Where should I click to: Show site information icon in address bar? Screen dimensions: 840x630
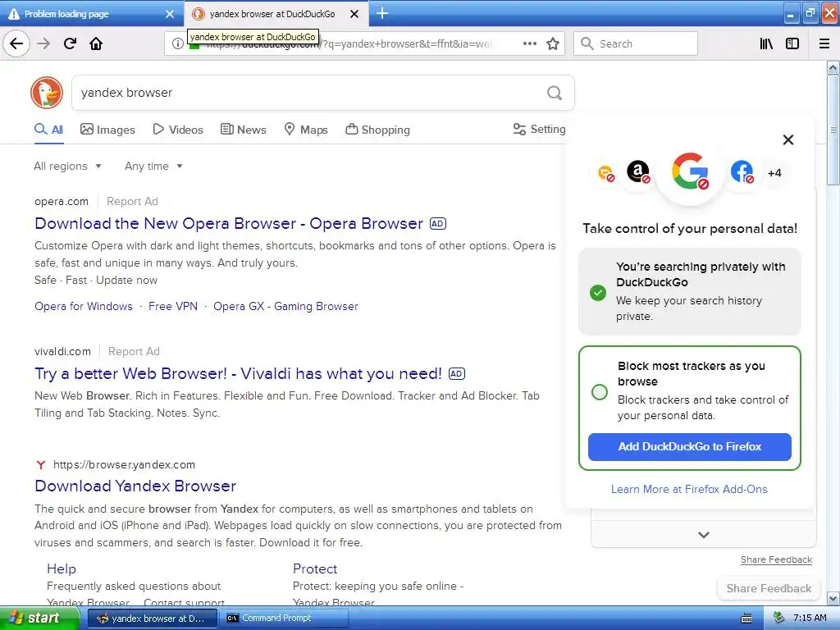(177, 44)
